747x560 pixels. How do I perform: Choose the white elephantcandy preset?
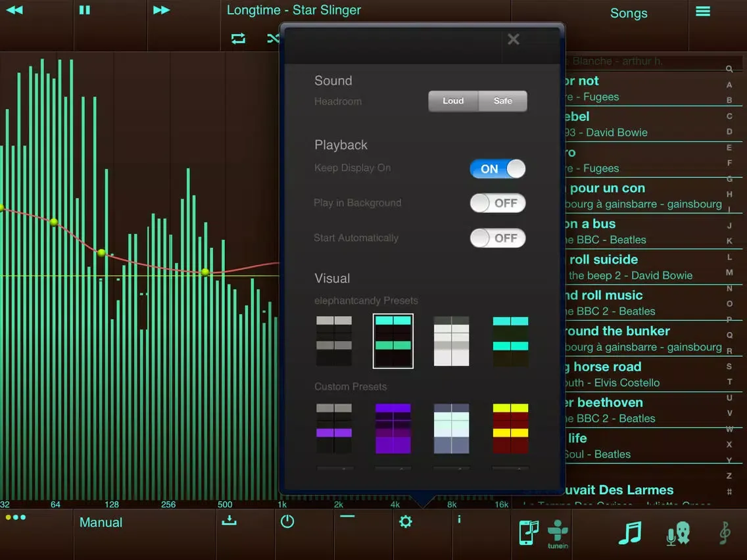point(451,341)
